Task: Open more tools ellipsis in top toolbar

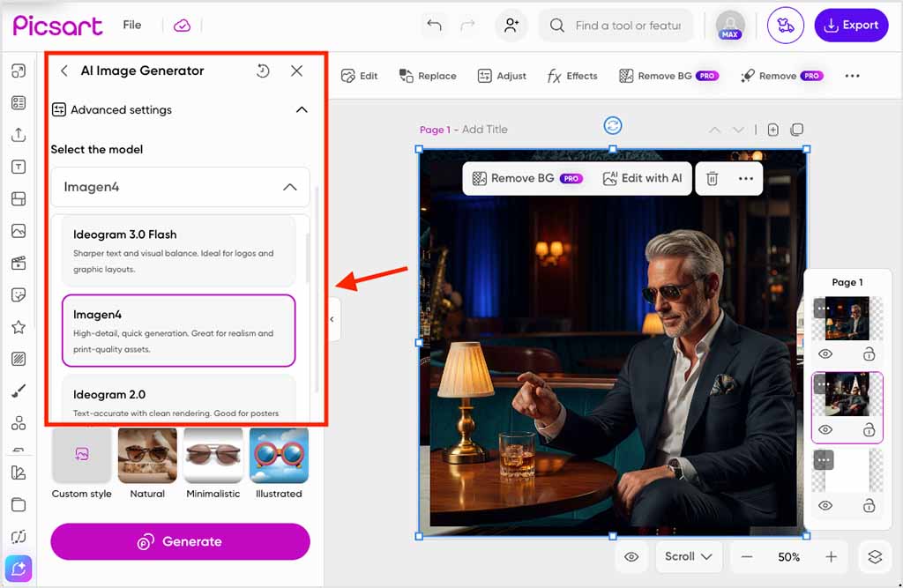Action: [853, 76]
